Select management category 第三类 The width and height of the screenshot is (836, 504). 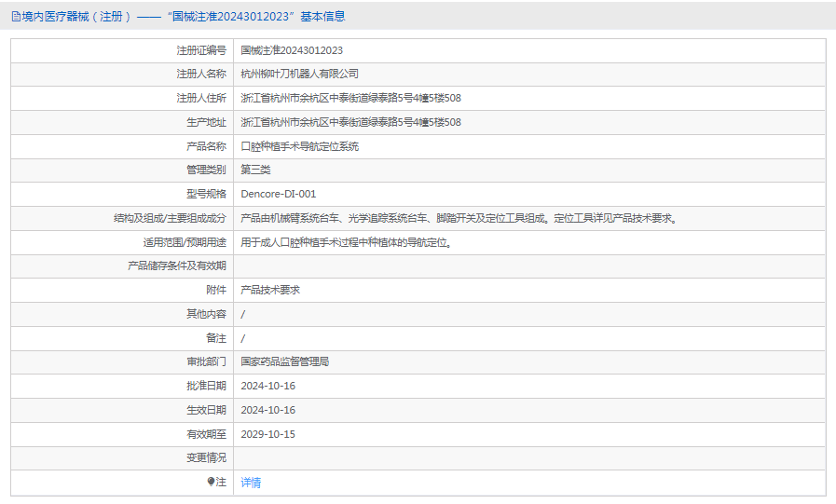click(x=255, y=170)
